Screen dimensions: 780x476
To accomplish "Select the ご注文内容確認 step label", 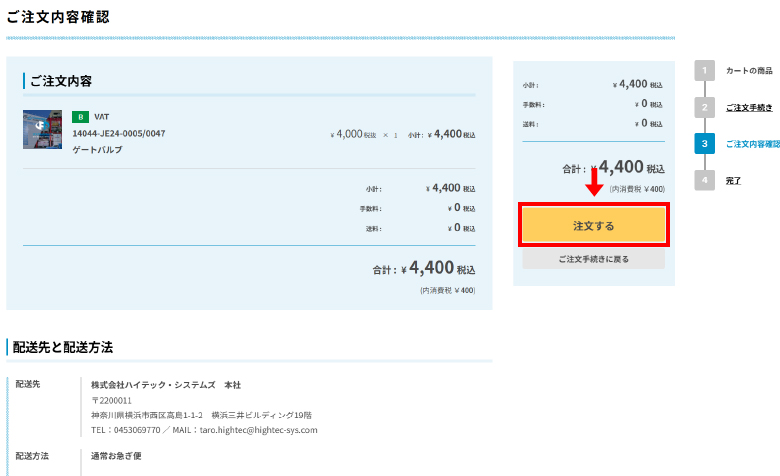I will click(752, 144).
